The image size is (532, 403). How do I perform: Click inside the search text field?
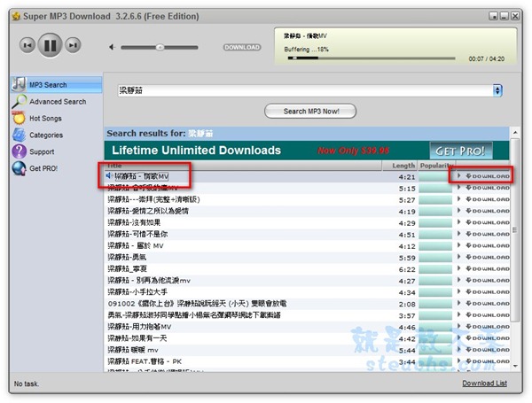click(301, 89)
